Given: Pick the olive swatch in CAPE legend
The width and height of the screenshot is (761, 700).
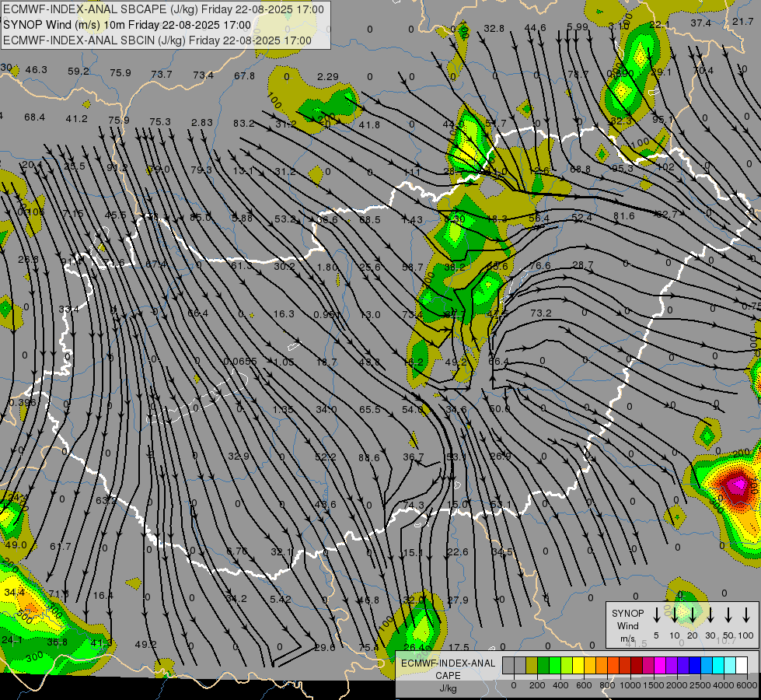Looking at the screenshot, I should pyautogui.click(x=532, y=666).
